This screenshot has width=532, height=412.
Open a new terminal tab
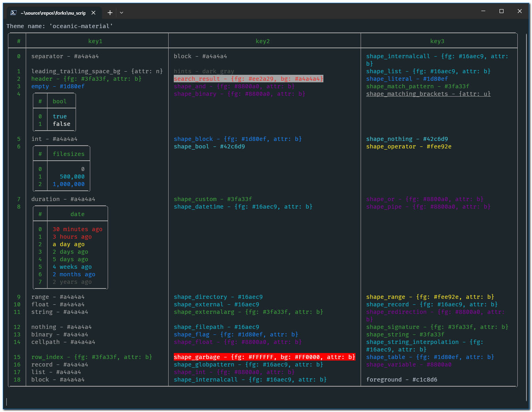point(110,13)
